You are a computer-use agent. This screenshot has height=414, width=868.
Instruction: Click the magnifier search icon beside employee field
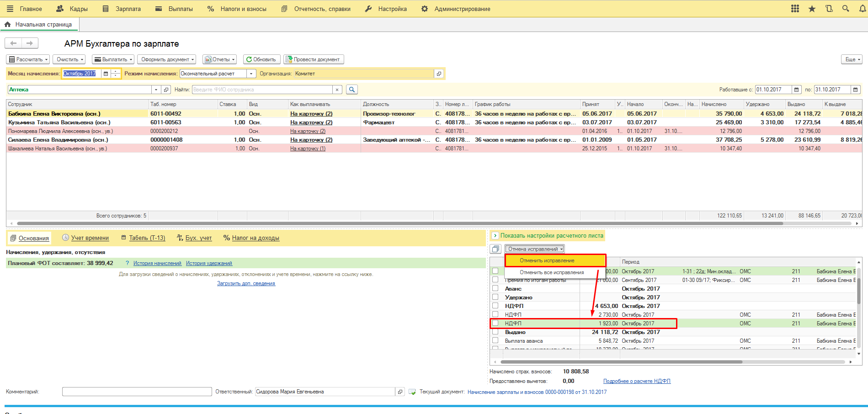click(x=351, y=90)
